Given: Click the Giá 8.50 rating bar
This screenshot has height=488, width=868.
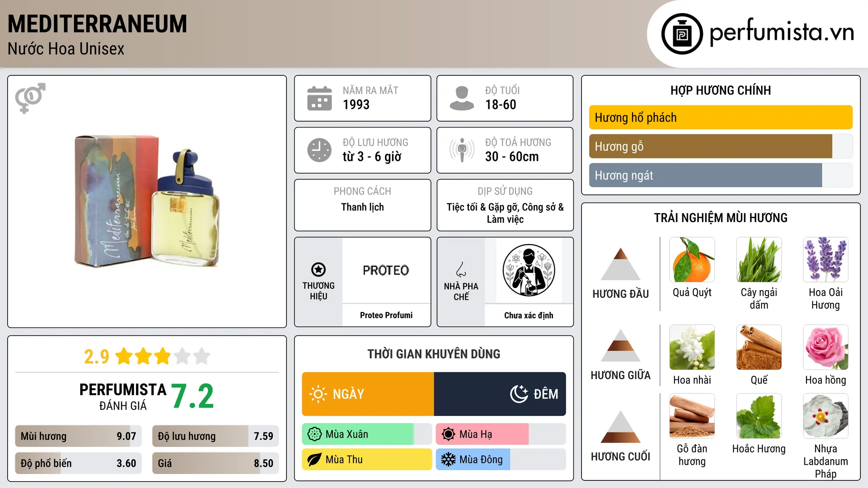Looking at the screenshot, I should coord(216,463).
